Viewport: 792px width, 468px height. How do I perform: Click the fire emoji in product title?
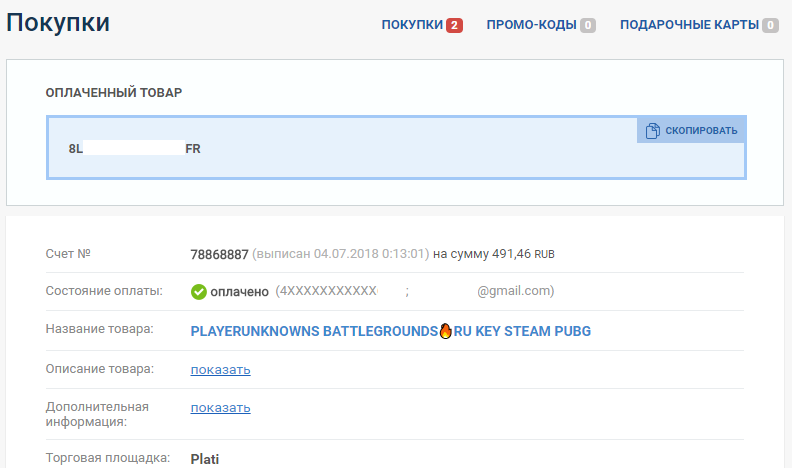pos(446,331)
